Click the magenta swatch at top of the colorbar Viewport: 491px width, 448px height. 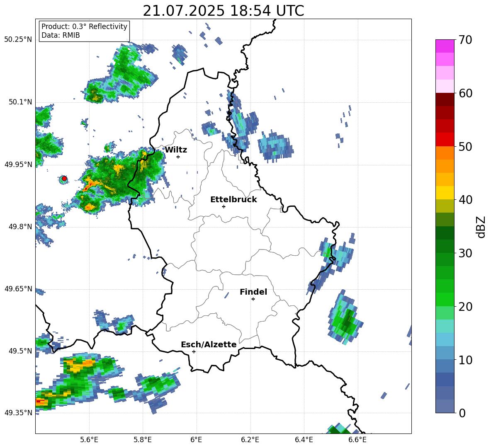pos(445,46)
